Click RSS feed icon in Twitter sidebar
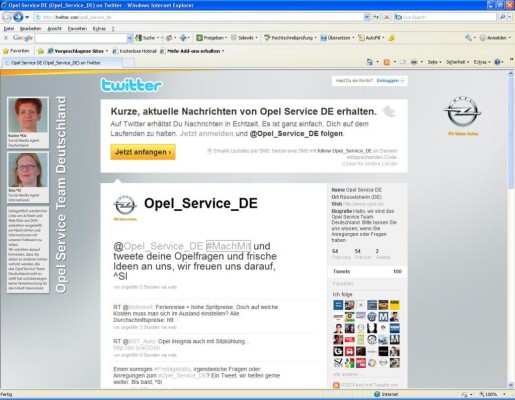The width and height of the screenshot is (515, 400). point(336,385)
